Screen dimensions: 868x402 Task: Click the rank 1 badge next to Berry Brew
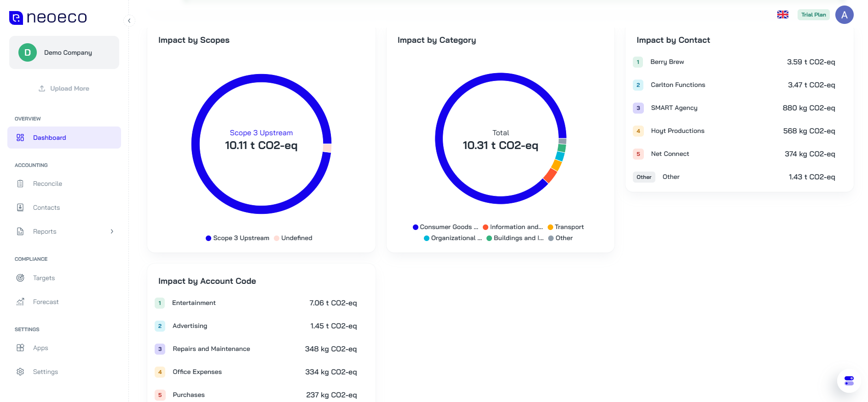click(x=638, y=62)
